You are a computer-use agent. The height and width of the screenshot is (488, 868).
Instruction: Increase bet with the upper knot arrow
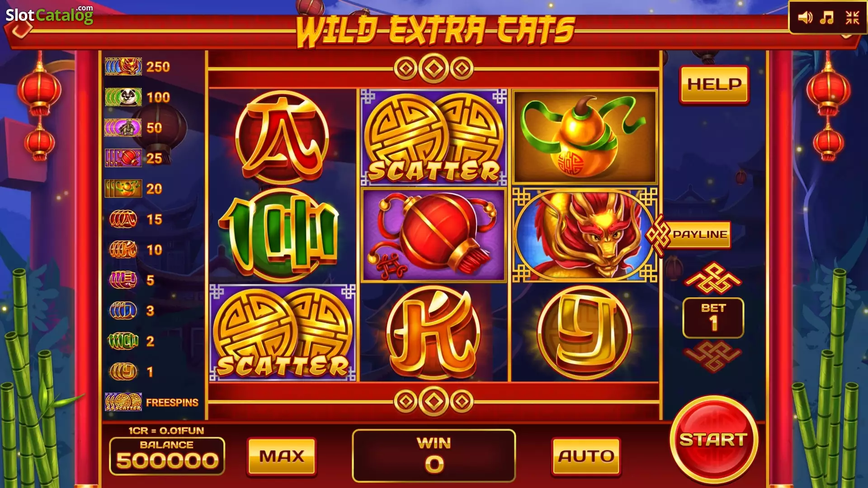coord(713,278)
